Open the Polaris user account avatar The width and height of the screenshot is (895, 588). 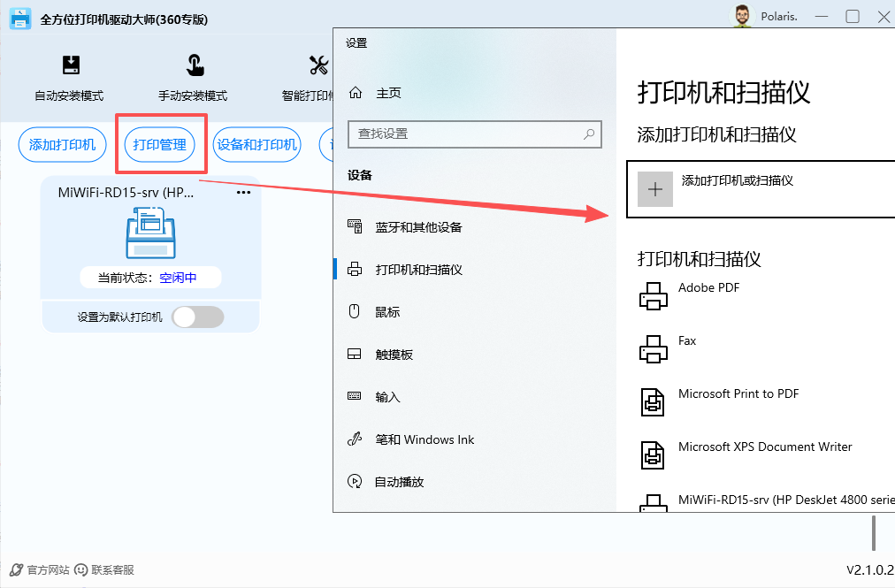(x=742, y=16)
